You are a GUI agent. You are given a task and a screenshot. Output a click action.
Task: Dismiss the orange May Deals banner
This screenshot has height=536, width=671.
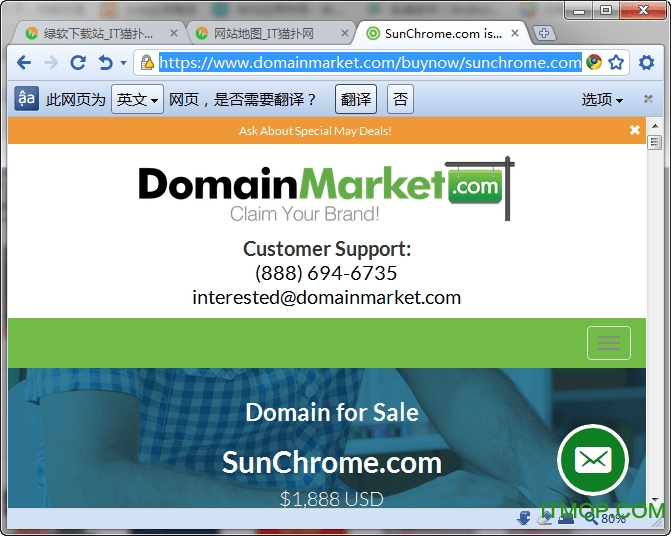(x=635, y=130)
